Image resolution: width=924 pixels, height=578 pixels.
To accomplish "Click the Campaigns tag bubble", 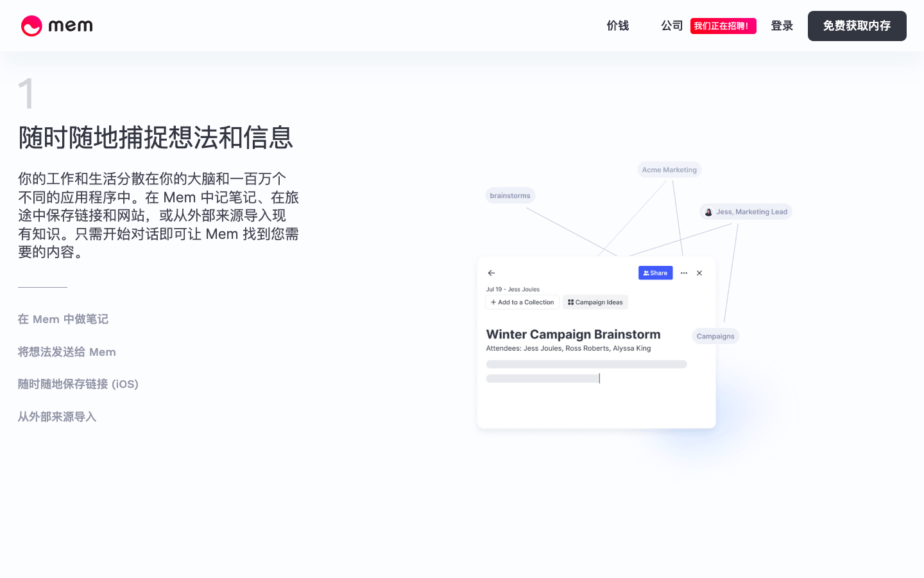I will tap(715, 337).
